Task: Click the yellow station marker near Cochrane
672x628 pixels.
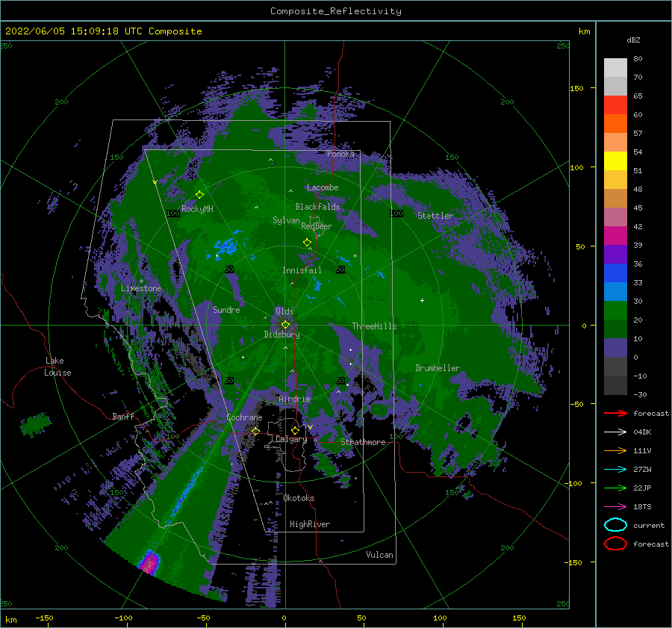Action: coord(255,431)
